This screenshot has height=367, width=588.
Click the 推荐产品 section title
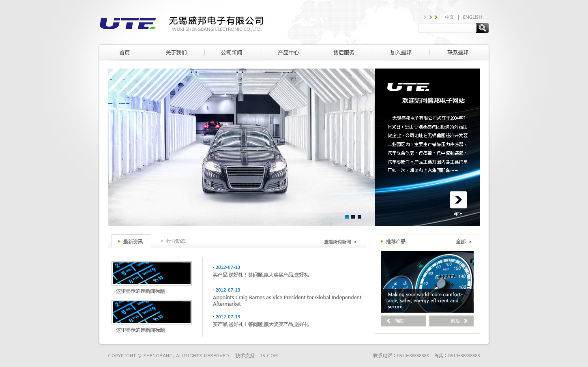point(395,242)
